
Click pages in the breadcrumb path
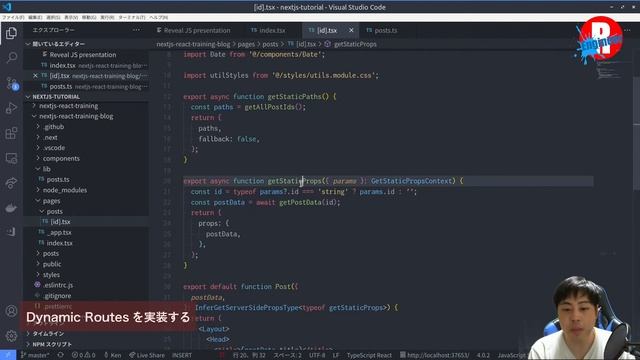tap(246, 44)
